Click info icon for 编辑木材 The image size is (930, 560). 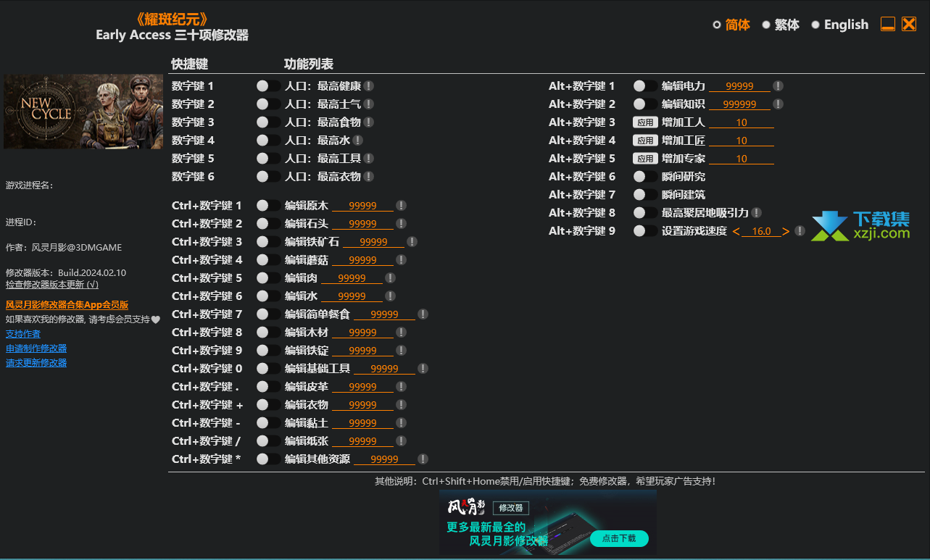401,332
